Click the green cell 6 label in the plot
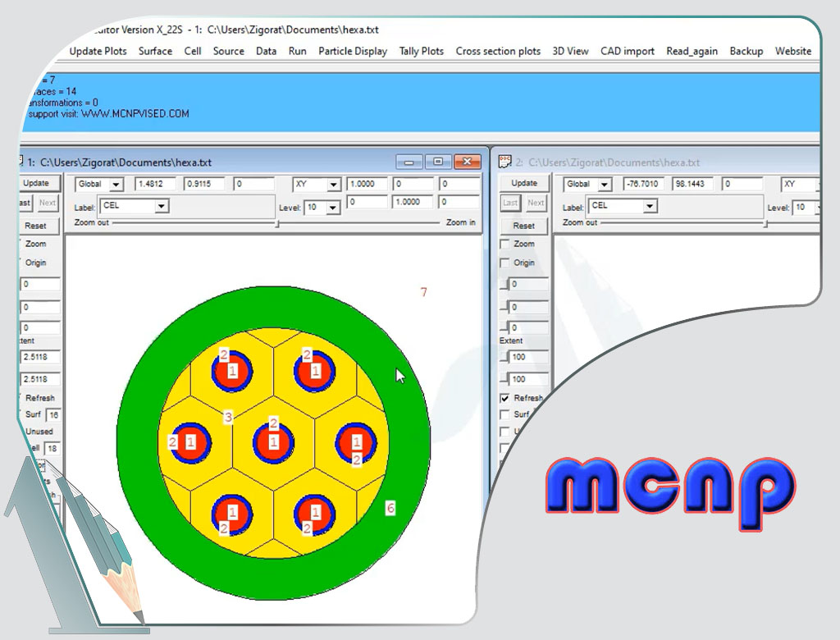This screenshot has height=640, width=840. tap(390, 509)
